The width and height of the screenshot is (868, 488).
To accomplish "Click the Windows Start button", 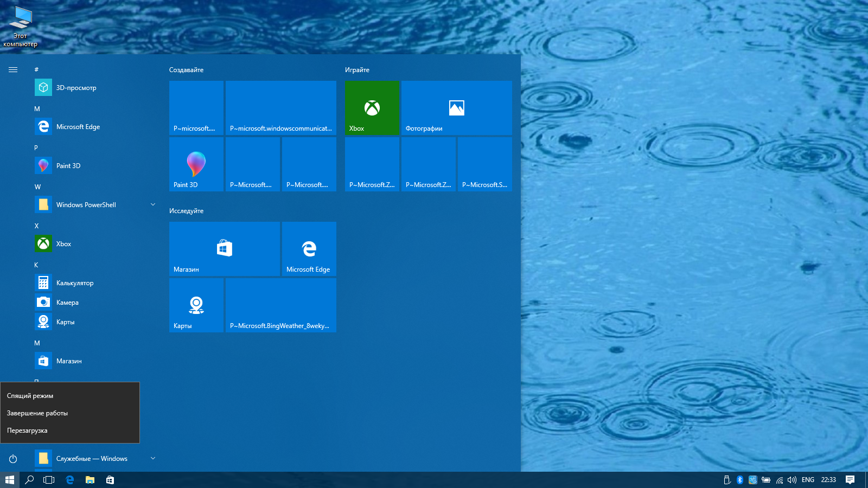I will 10,480.
